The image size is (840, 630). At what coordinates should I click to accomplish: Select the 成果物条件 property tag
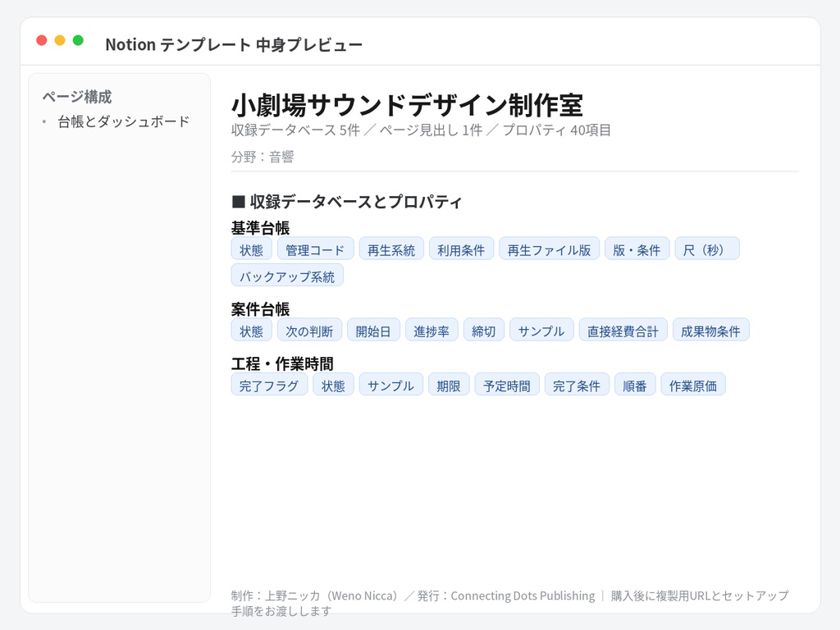click(711, 331)
